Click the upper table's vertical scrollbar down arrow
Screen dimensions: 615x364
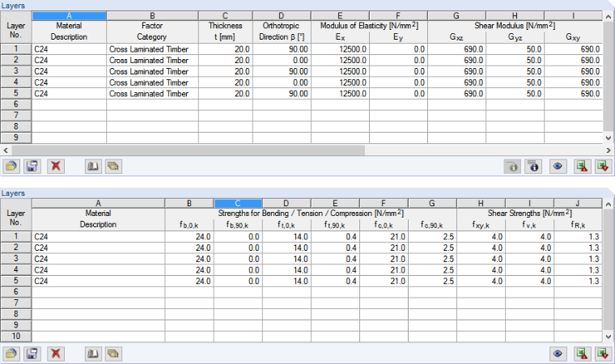[x=609, y=138]
